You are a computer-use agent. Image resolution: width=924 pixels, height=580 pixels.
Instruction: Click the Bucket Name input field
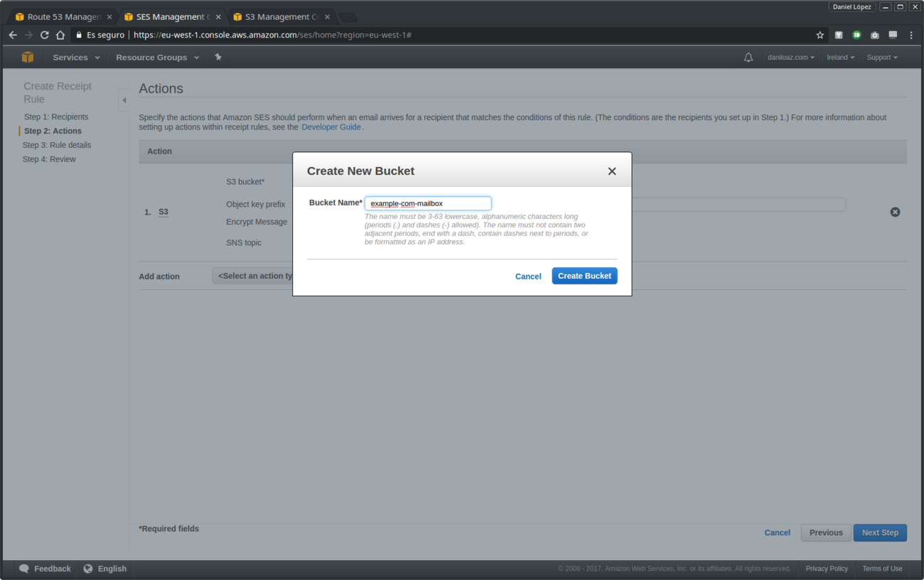point(428,203)
